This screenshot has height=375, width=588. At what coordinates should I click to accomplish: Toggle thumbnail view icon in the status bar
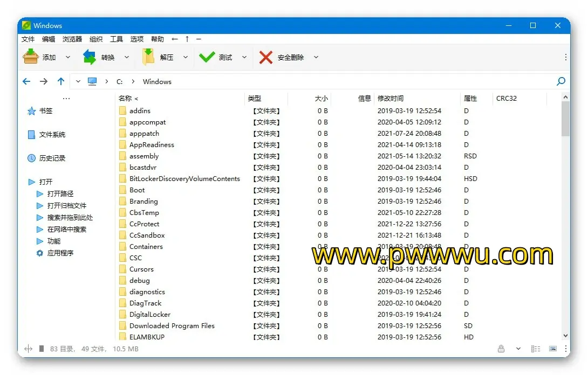pos(553,349)
